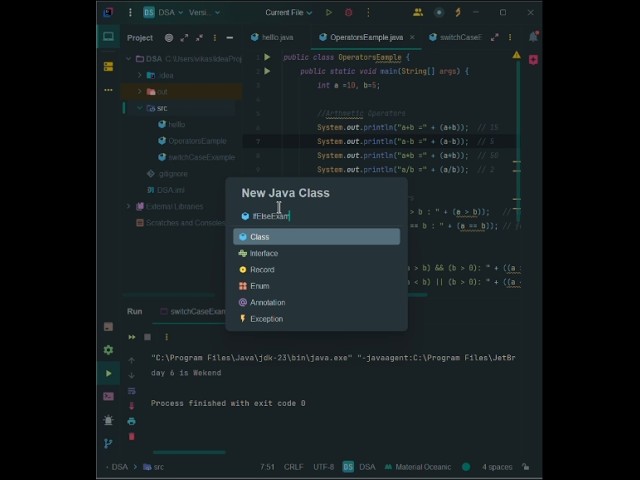Viewport: 640px width, 480px height.
Task: Change 4 spaces indentation setting
Action: point(497,467)
